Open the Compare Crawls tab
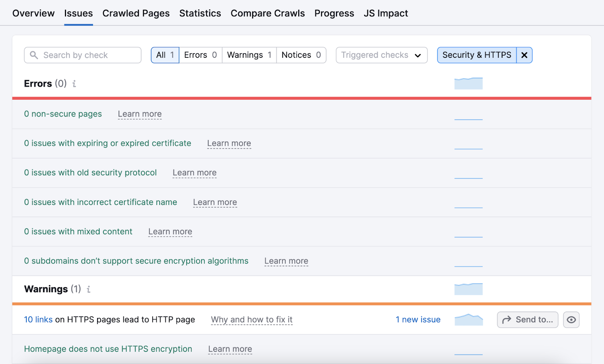Screen dimensions: 604x364 [268, 13]
